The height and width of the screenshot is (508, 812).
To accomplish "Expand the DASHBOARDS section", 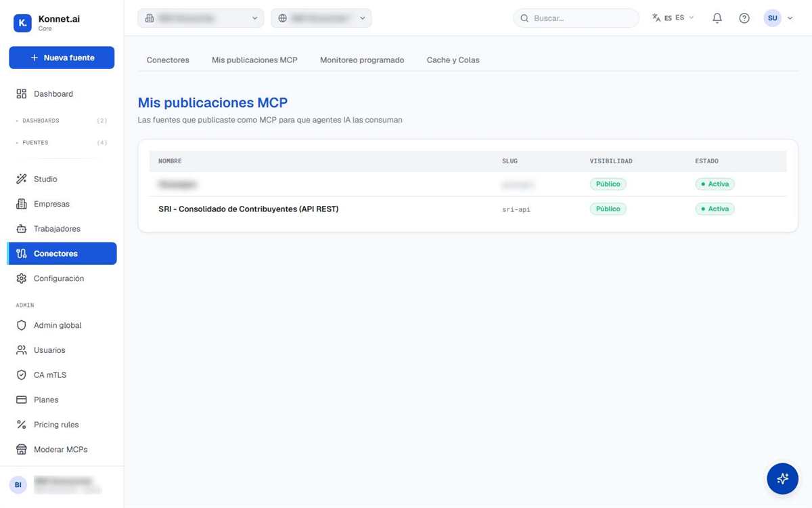I will [x=62, y=121].
